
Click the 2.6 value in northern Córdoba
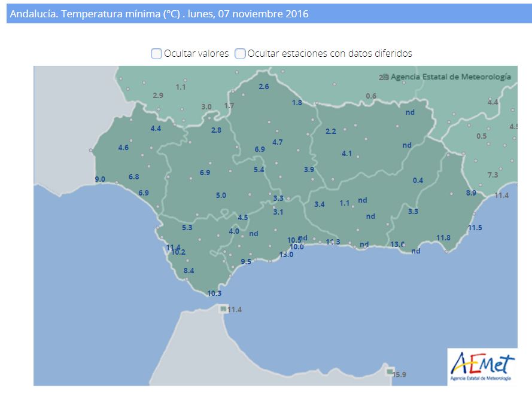coord(264,87)
